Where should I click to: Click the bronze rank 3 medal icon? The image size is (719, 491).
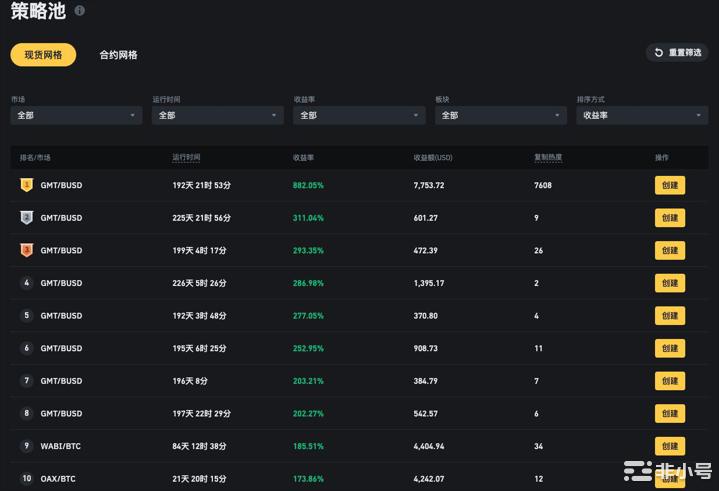coord(27,250)
